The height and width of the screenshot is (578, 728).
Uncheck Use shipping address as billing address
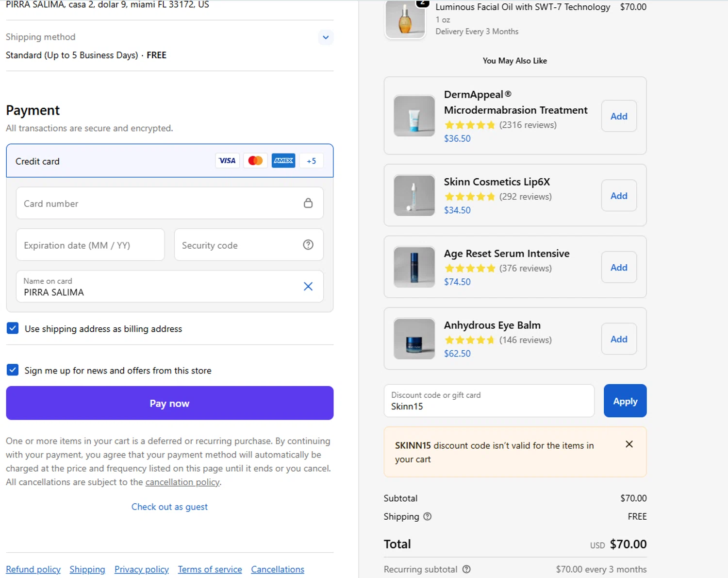pos(13,328)
